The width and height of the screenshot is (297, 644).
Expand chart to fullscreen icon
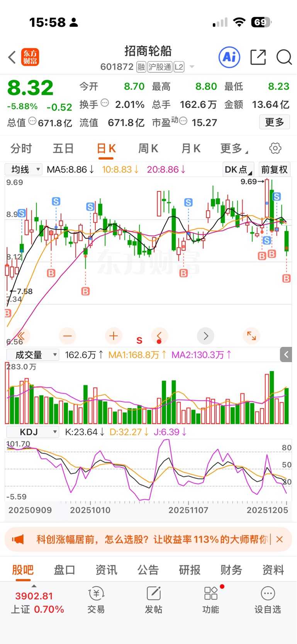point(251,336)
